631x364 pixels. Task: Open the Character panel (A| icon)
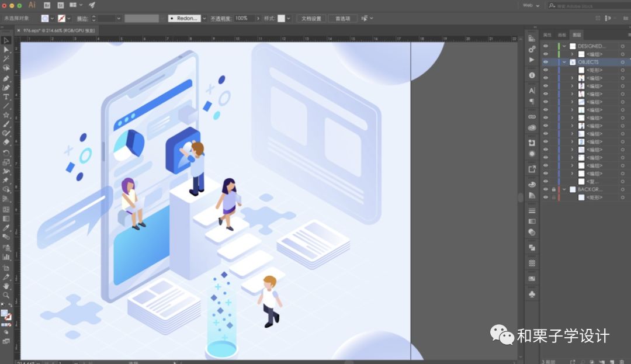pos(532,91)
